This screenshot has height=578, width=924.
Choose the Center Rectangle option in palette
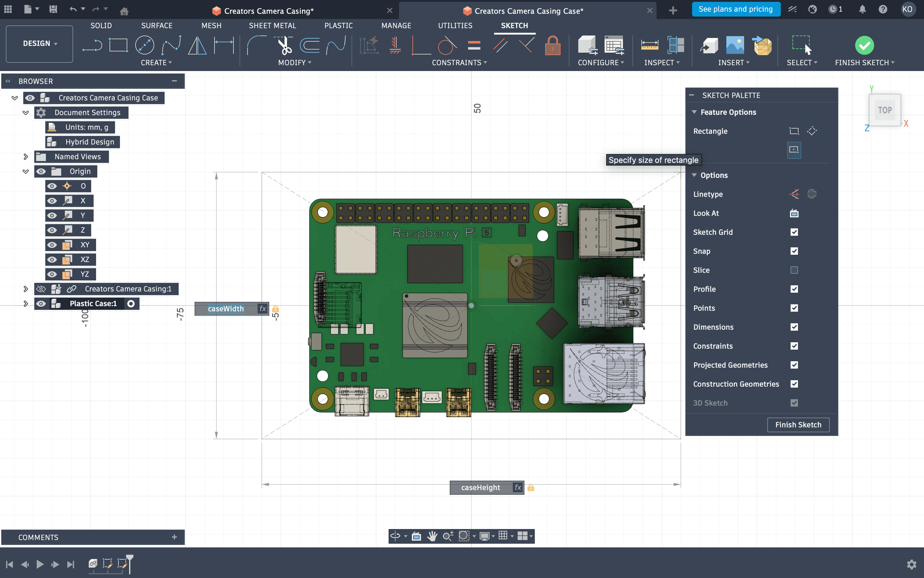coord(794,149)
